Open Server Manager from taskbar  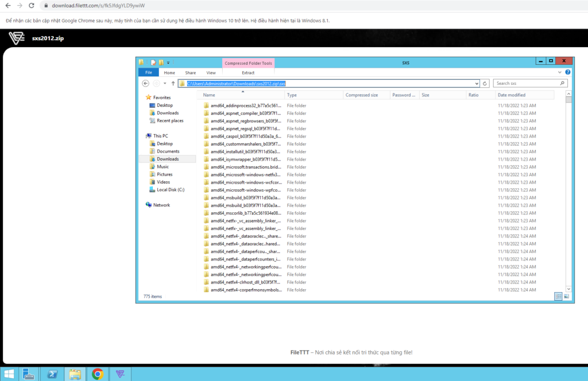click(x=29, y=374)
